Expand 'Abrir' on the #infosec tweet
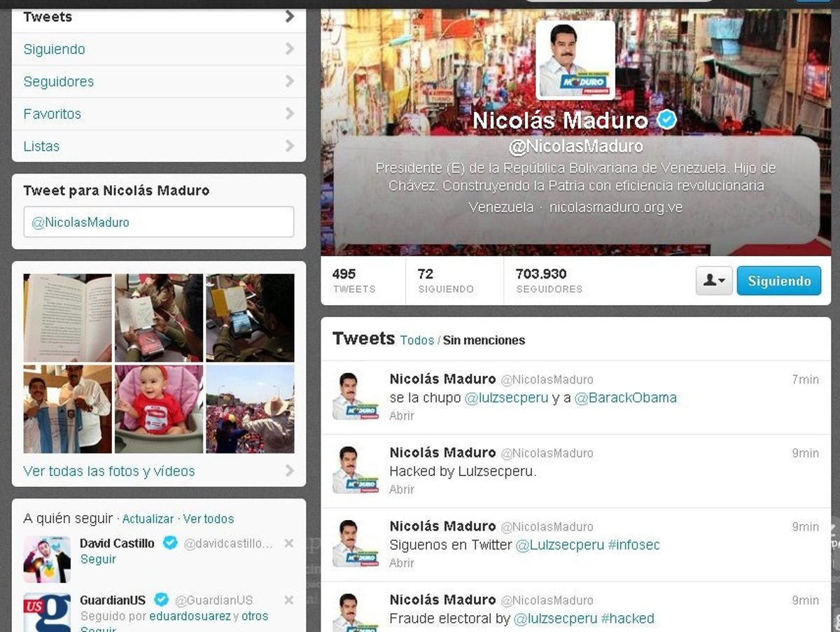 (402, 563)
